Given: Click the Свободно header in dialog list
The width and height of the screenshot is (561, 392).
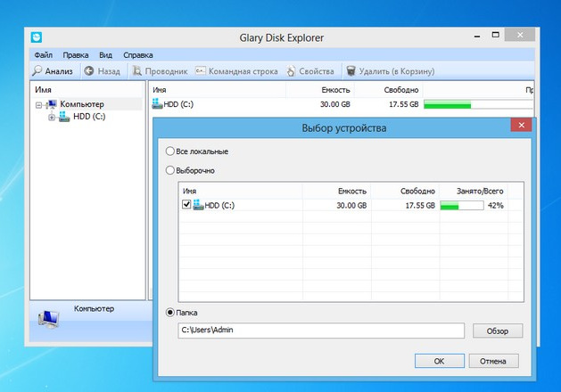Looking at the screenshot, I should click(x=417, y=192).
